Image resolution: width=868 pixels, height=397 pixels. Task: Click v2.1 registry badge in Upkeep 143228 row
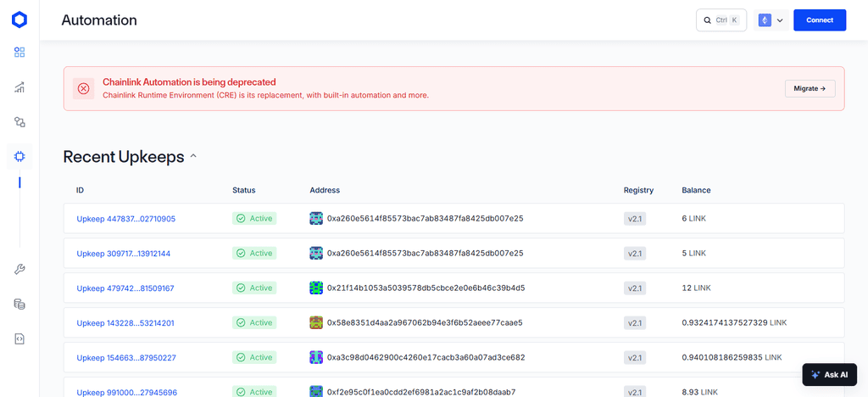(x=634, y=323)
